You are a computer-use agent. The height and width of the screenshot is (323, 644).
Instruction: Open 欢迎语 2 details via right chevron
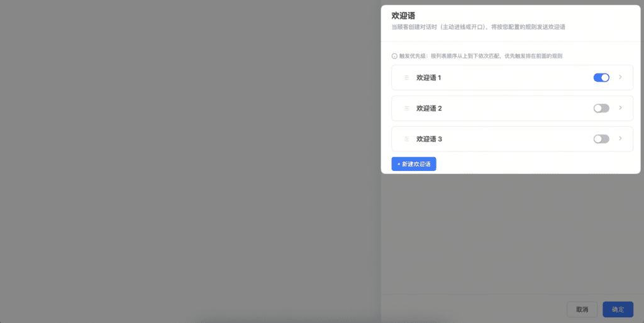pos(620,108)
